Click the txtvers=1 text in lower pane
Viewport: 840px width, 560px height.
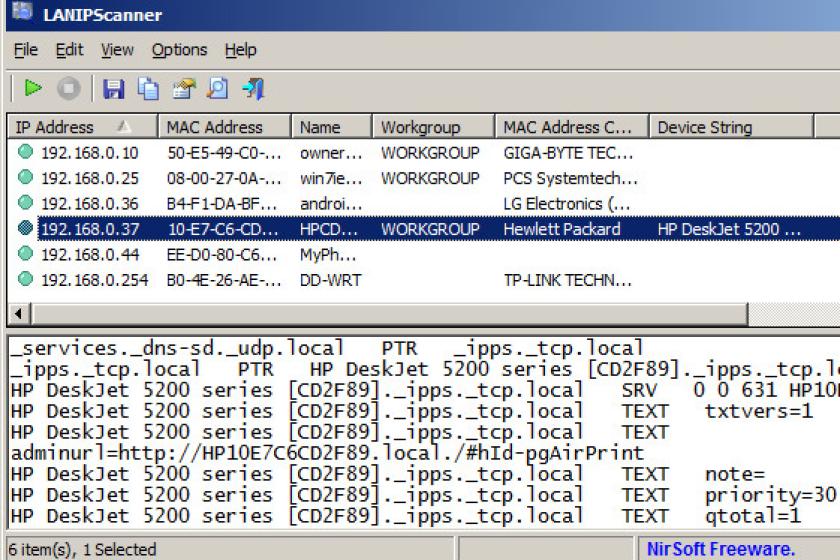tap(759, 411)
